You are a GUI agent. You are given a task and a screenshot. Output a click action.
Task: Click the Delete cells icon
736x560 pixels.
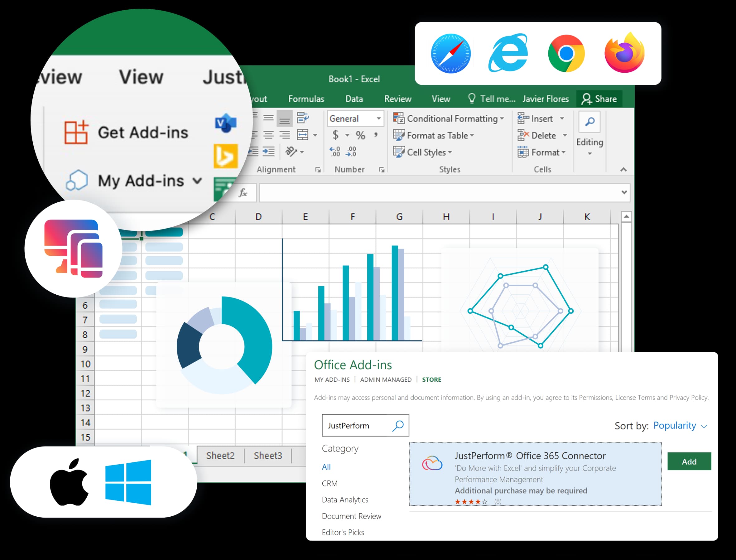[x=522, y=135]
